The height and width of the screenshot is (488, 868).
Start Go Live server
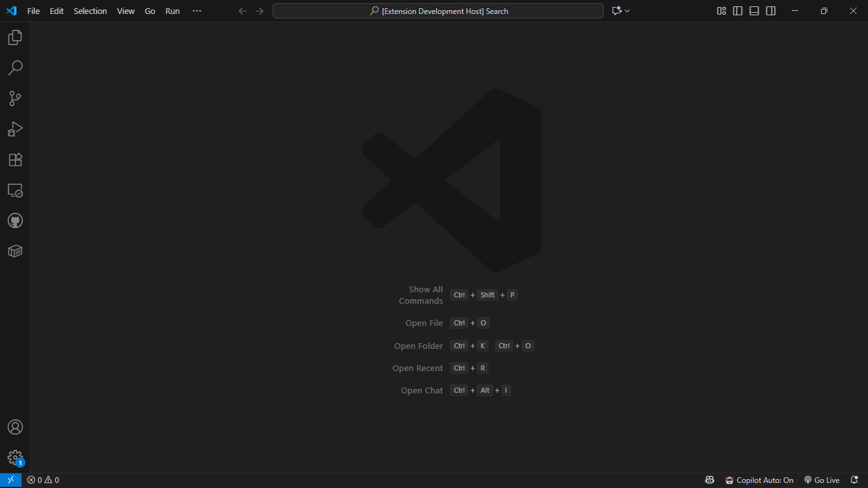coord(822,480)
